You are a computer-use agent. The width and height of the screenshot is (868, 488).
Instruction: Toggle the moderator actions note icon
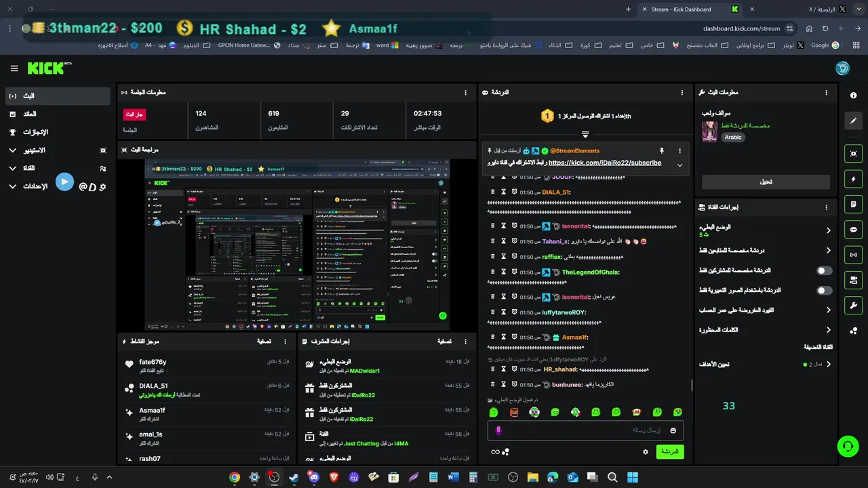tap(854, 204)
